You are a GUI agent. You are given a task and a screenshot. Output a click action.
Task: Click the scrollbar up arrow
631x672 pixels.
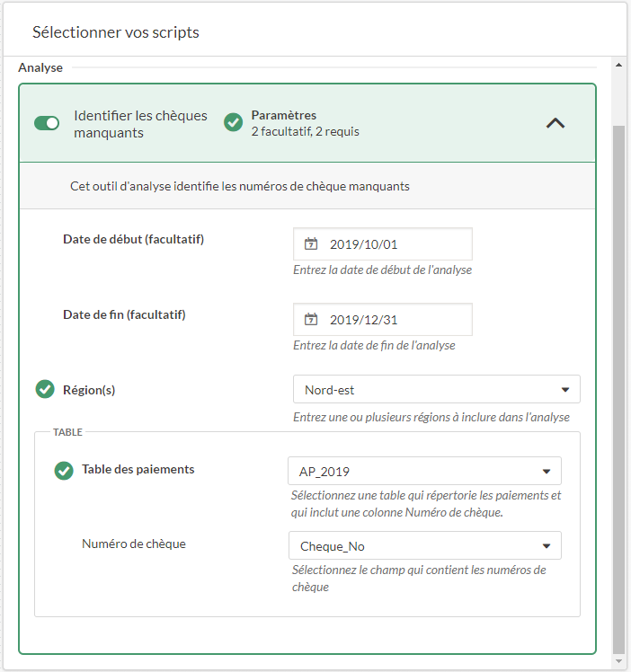tap(618, 66)
